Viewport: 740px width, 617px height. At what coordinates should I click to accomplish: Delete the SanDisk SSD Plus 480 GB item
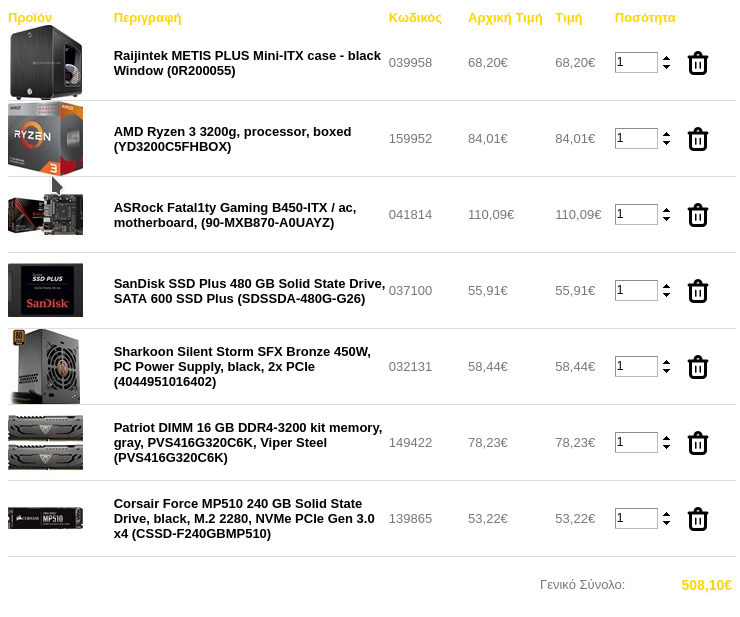(x=698, y=291)
